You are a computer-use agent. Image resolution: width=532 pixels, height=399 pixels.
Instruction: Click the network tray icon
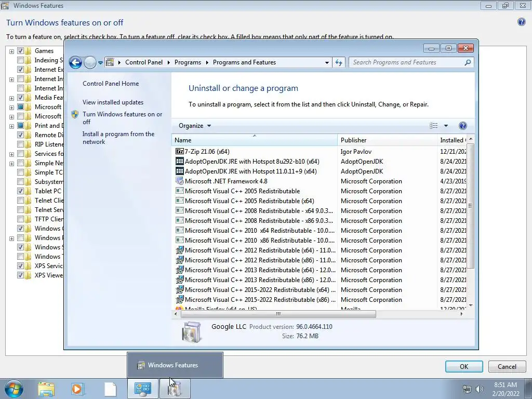pyautogui.click(x=467, y=389)
